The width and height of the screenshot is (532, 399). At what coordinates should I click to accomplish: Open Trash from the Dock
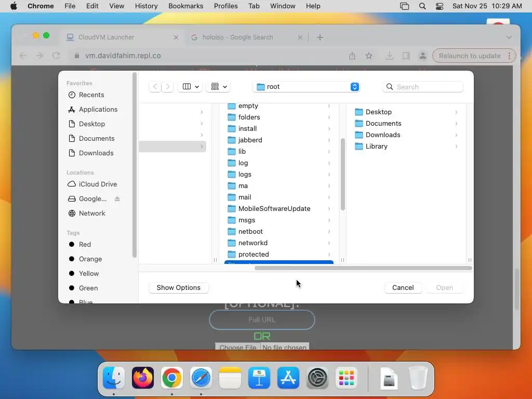pyautogui.click(x=418, y=378)
